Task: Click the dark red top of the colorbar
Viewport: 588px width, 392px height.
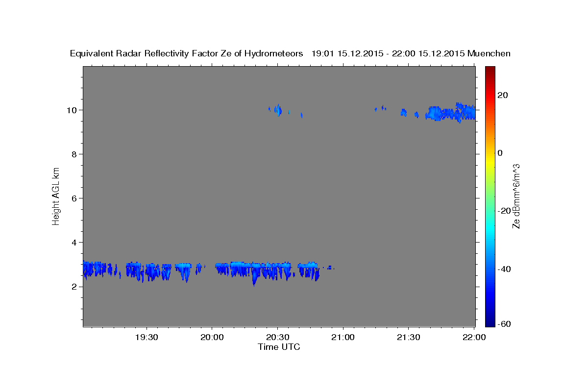Action: [490, 71]
